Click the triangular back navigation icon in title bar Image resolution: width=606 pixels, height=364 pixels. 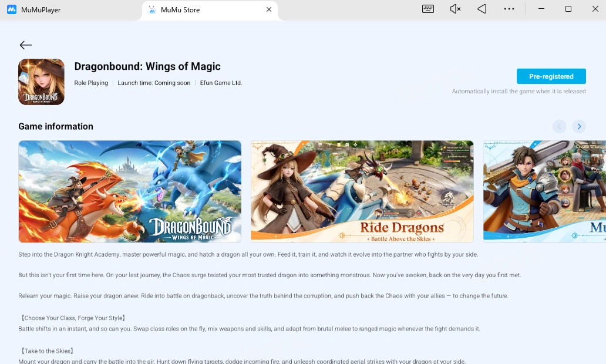pyautogui.click(x=482, y=9)
